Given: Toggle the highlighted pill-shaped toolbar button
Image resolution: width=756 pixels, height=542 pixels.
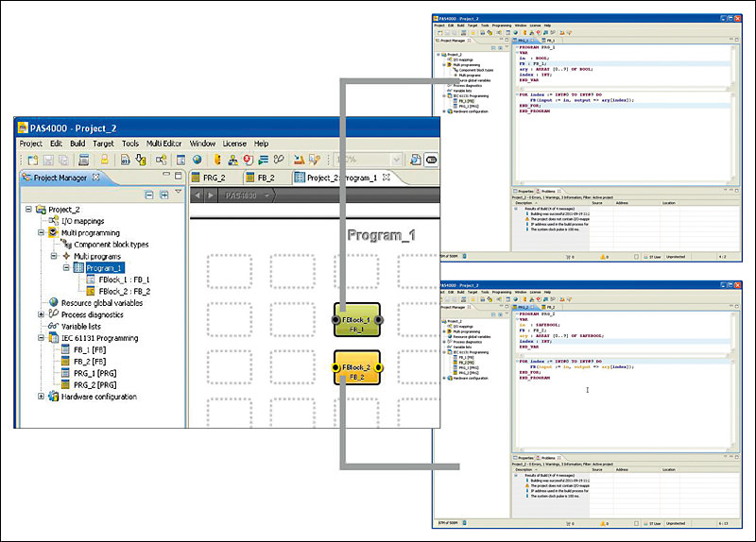Looking at the screenshot, I should pos(431,160).
